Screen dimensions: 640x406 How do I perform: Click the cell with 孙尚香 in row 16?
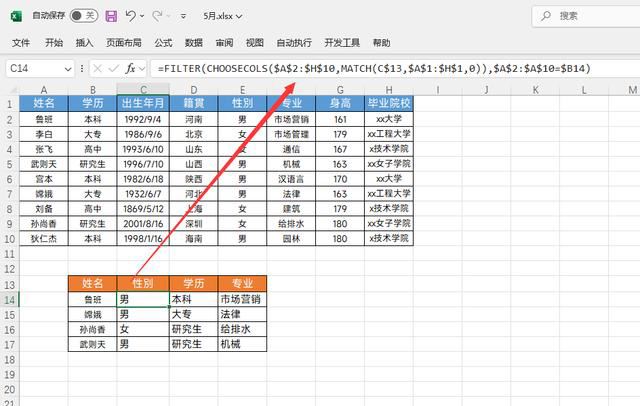tap(93, 329)
